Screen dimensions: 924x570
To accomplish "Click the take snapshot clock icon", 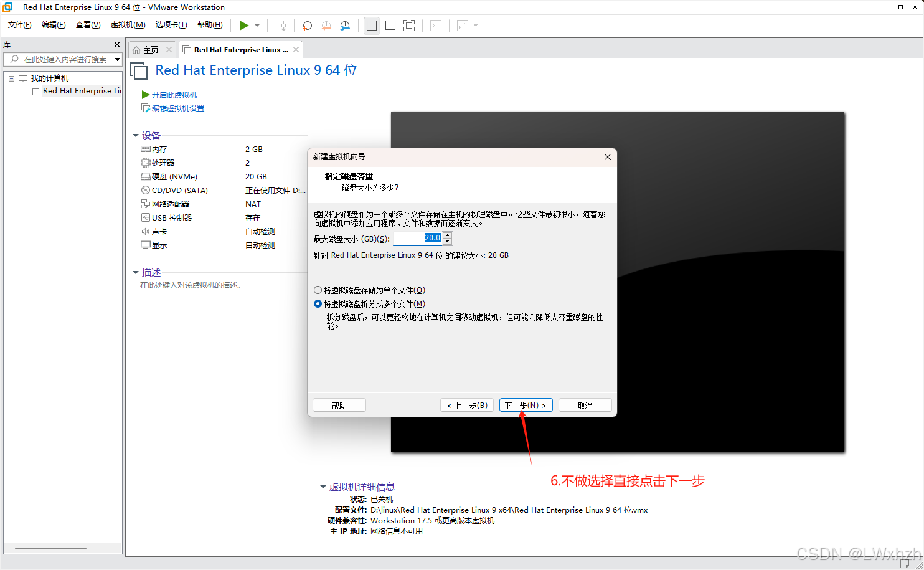I will click(308, 26).
